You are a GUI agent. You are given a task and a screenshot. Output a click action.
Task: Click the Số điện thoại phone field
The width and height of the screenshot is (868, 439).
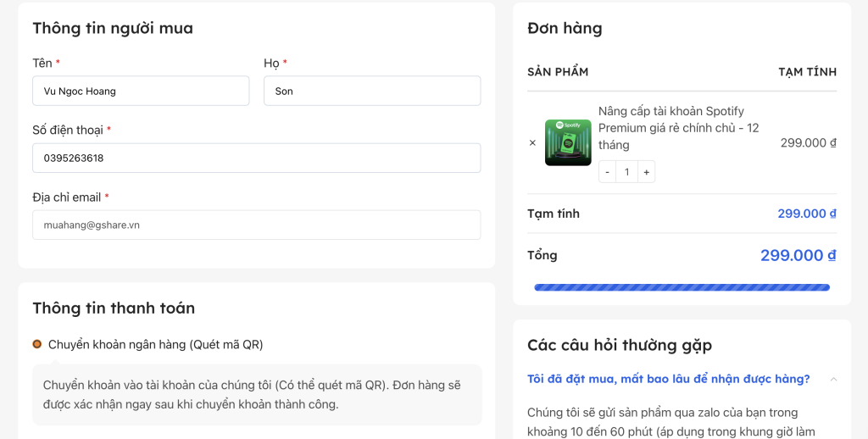tap(256, 158)
